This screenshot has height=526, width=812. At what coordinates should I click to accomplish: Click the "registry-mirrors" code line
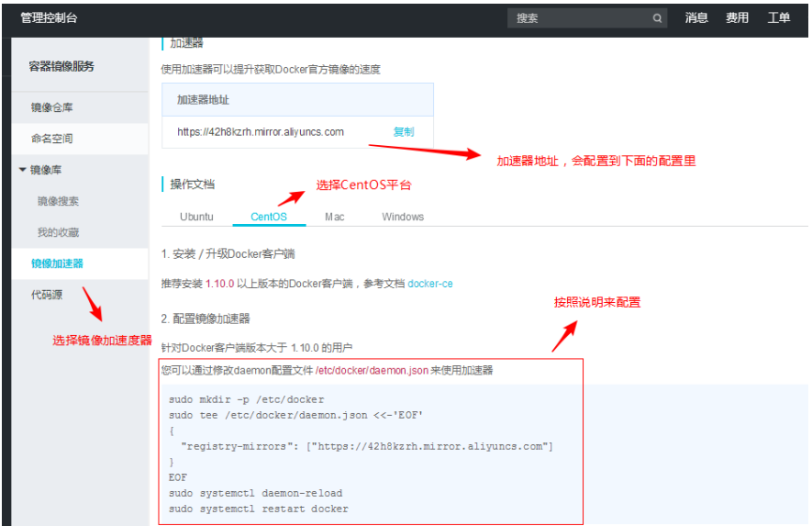[367, 446]
